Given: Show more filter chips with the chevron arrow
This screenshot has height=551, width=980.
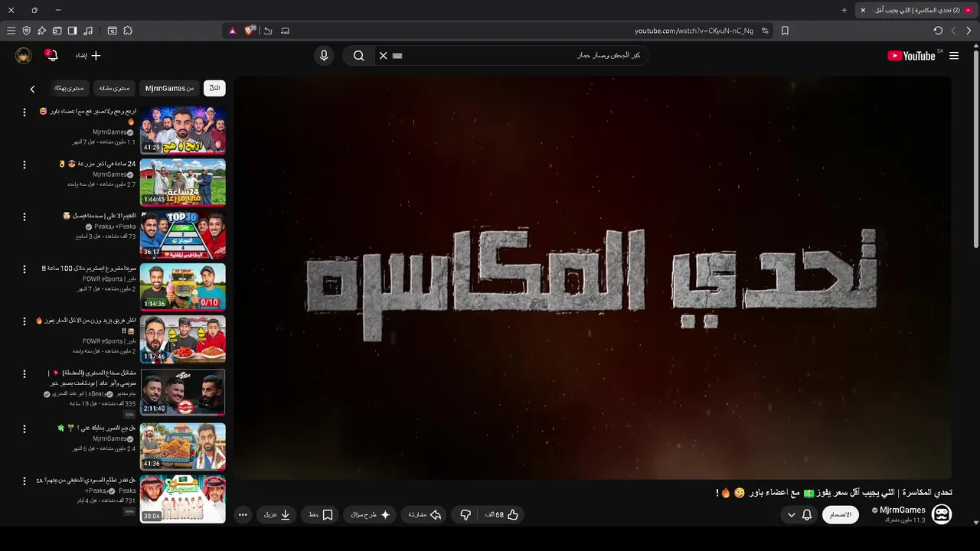Looking at the screenshot, I should click(32, 89).
